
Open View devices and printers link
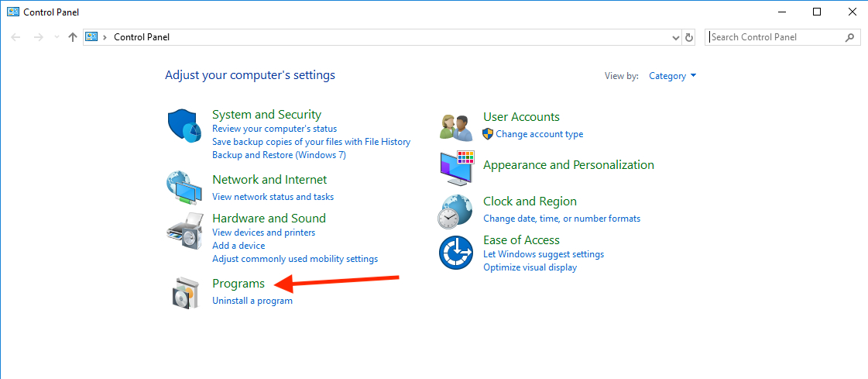(x=263, y=233)
